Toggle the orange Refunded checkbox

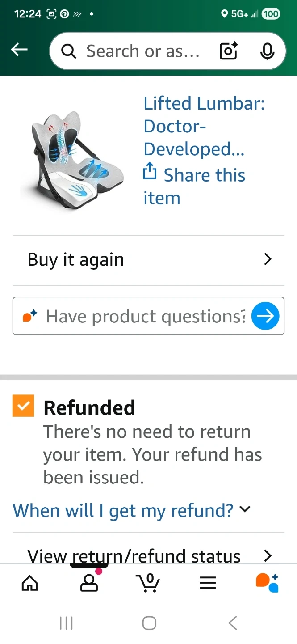[x=23, y=406]
